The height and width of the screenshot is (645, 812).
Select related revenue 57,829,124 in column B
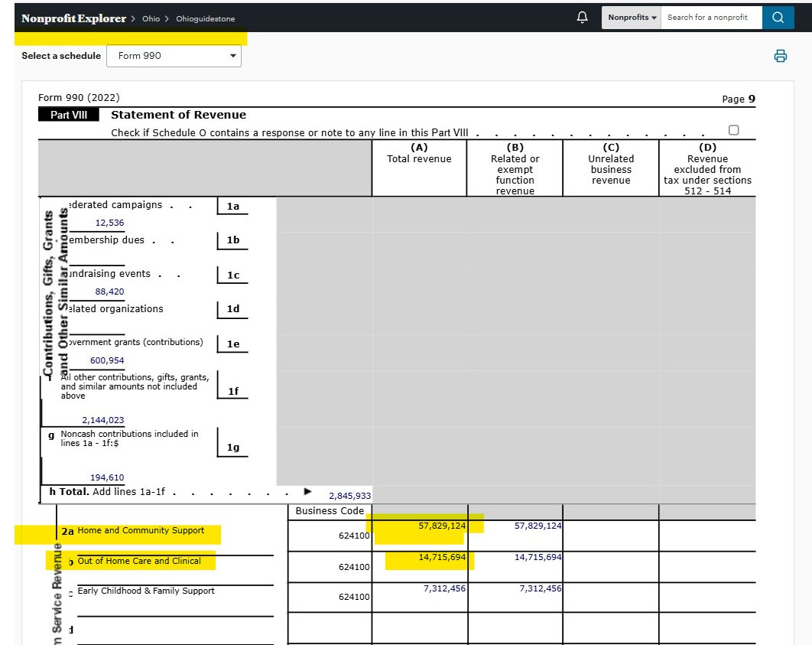tap(538, 526)
